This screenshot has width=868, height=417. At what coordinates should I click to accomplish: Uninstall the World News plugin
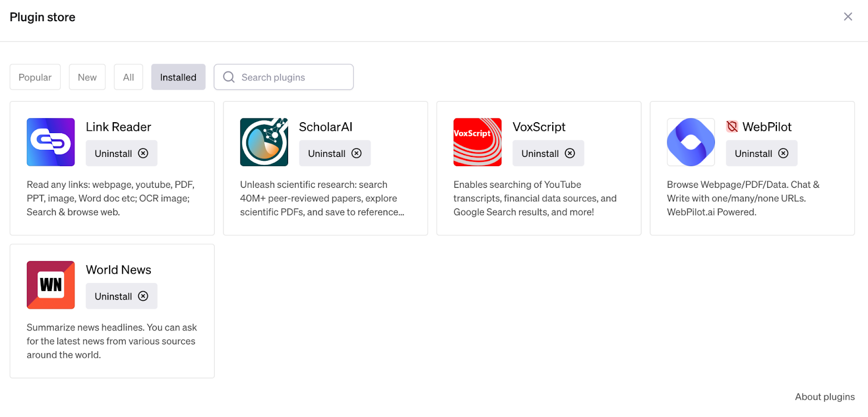click(x=122, y=296)
